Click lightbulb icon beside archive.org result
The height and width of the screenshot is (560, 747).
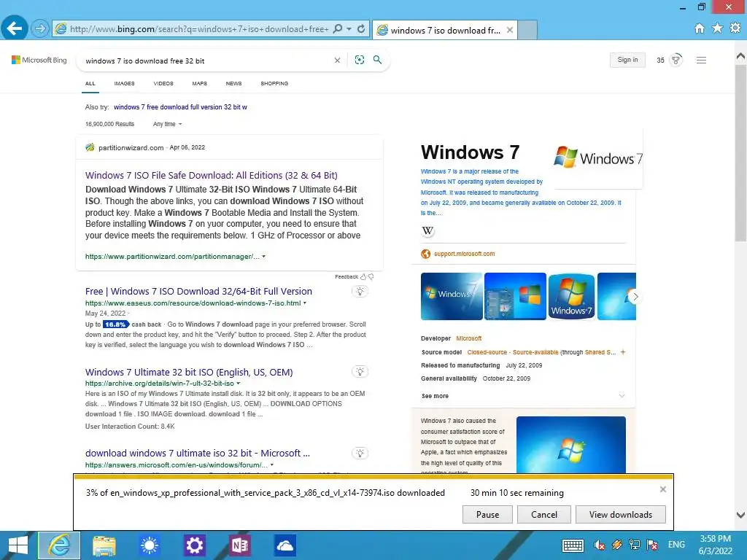click(x=360, y=371)
